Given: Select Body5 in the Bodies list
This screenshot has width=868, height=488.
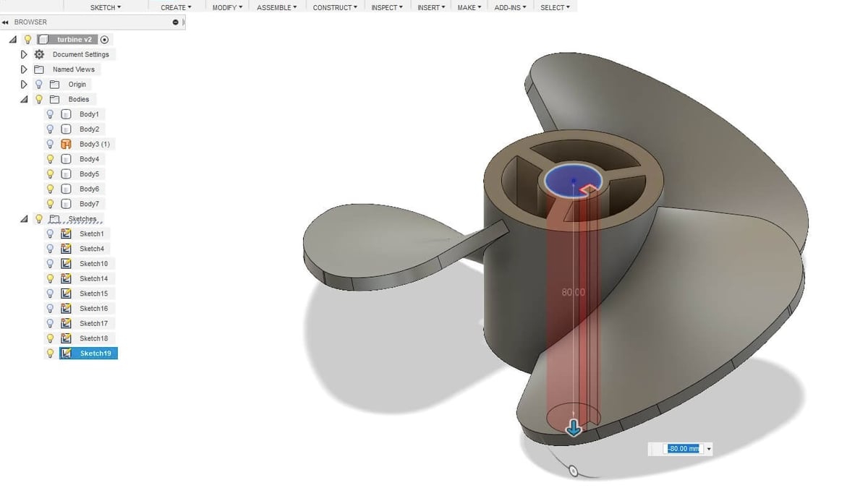Looking at the screenshot, I should pyautogui.click(x=89, y=174).
